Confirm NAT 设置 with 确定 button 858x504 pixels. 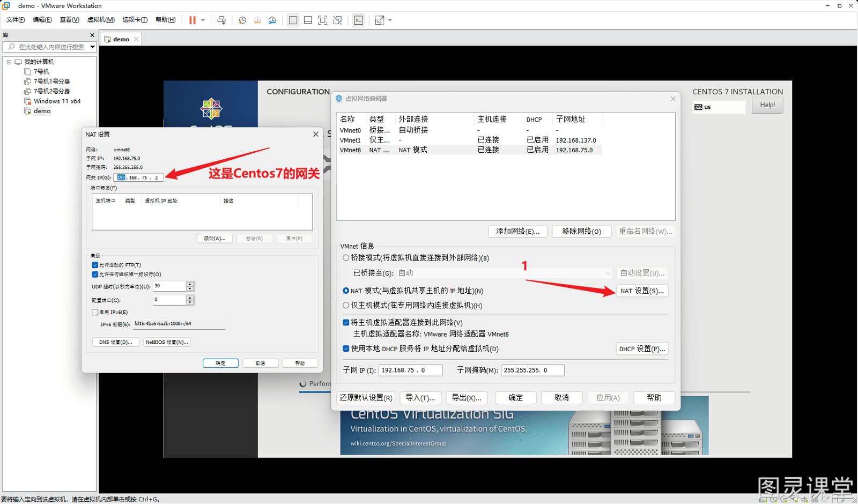pyautogui.click(x=220, y=363)
